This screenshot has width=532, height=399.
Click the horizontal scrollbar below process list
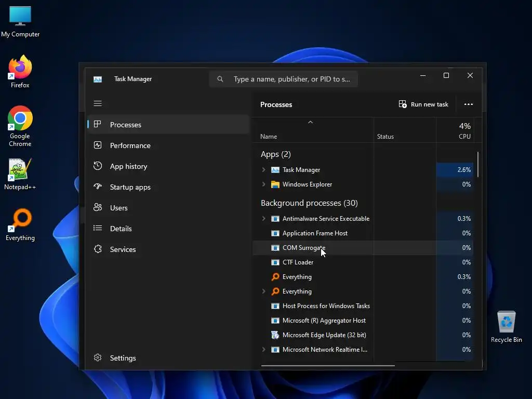(328, 366)
